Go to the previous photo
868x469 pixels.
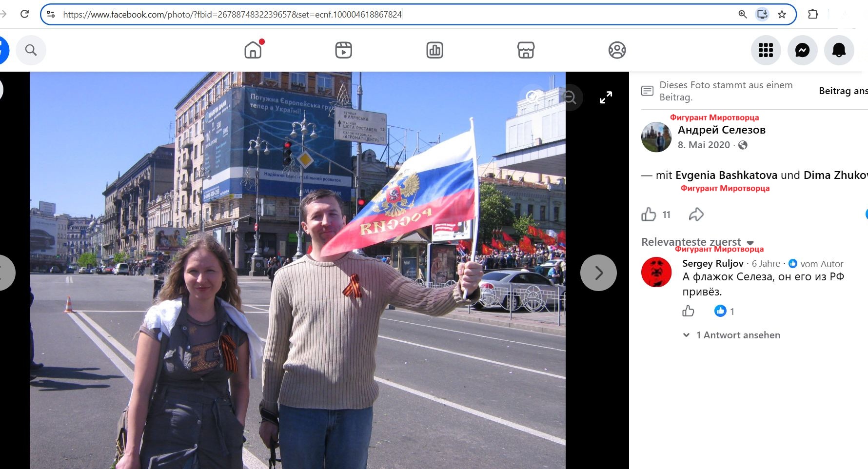4,273
